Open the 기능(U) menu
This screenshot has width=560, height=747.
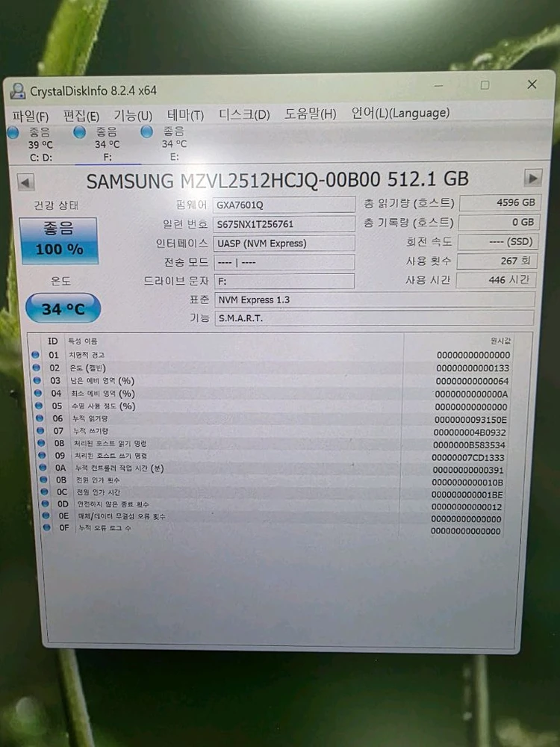coord(133,115)
